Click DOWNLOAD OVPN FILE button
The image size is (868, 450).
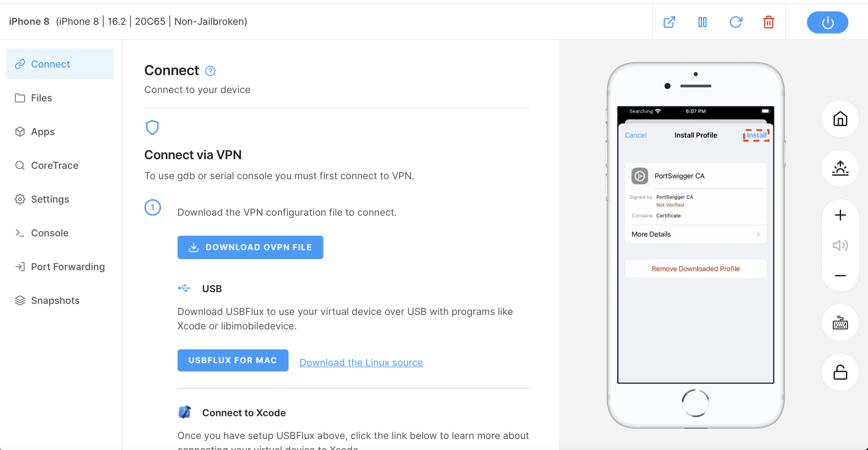pos(250,247)
